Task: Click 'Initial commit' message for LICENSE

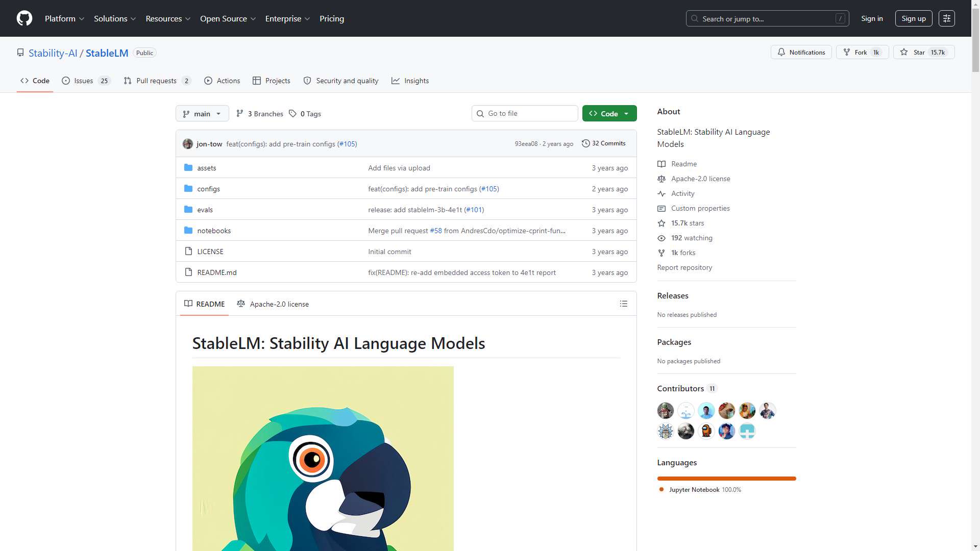Action: 389,252
